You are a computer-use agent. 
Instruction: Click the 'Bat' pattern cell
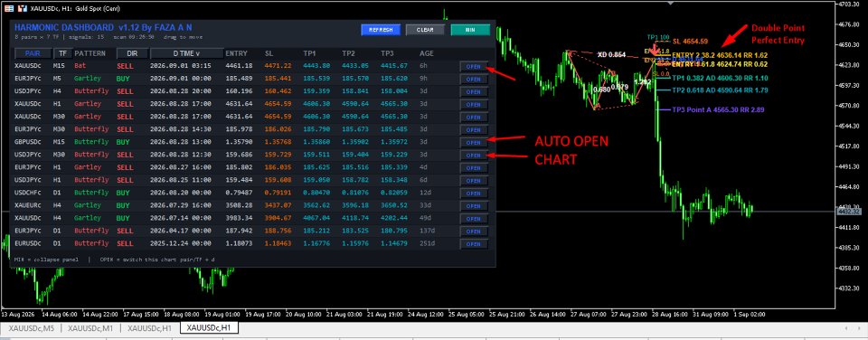point(80,65)
